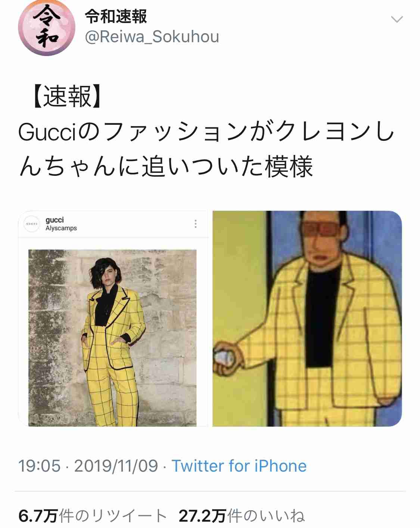Open the Twitter for iPhone source link

click(x=239, y=466)
